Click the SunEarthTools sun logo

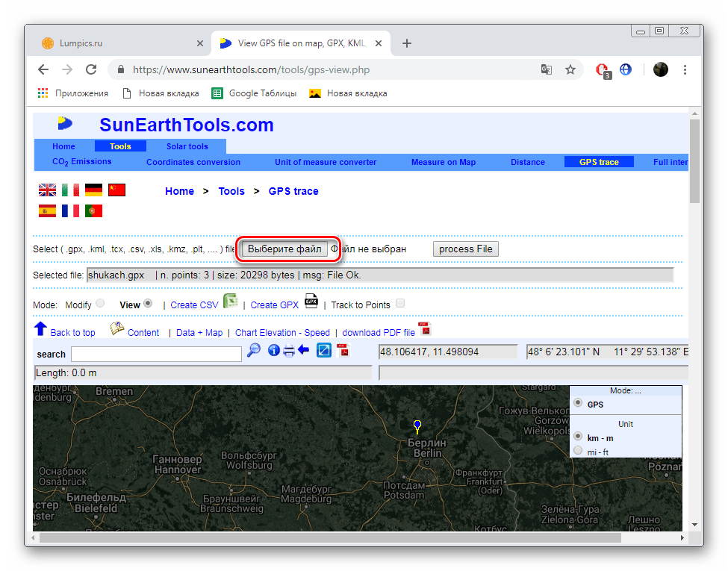coord(65,123)
